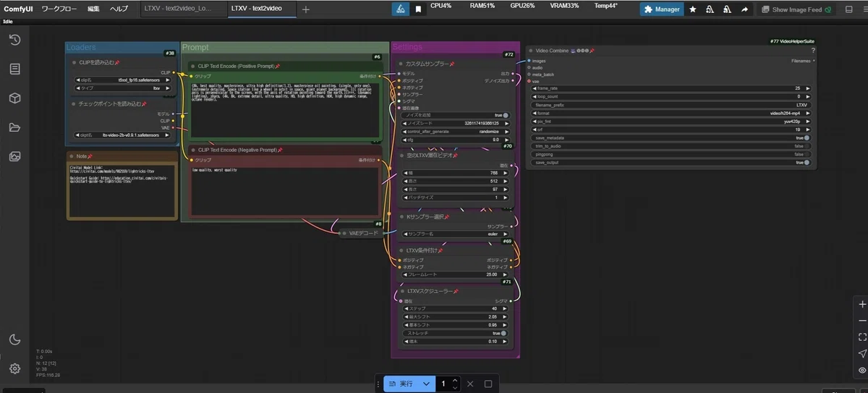
Task: Toggle trim_to_audio switch in Video Combine
Action: [807, 145]
